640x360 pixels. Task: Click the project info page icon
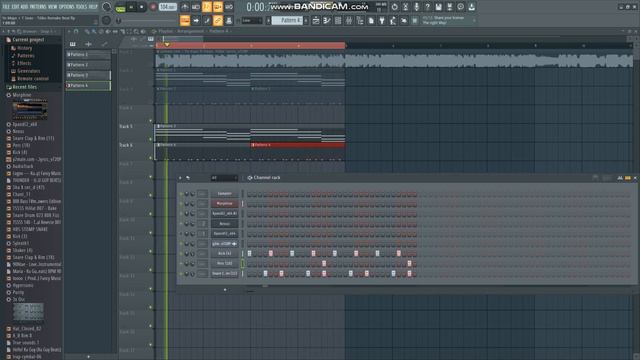click(371, 20)
